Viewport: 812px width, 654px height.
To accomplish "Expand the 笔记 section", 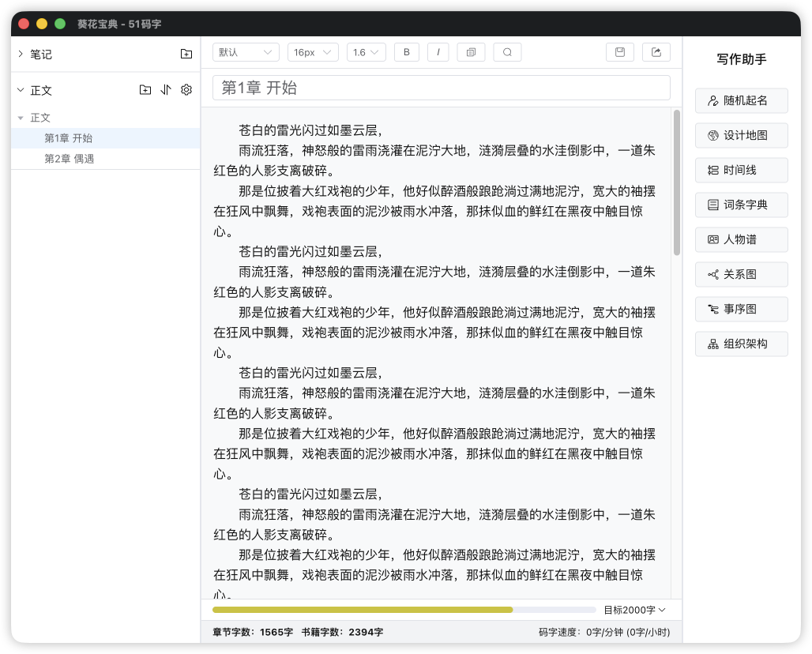I will click(x=21, y=54).
